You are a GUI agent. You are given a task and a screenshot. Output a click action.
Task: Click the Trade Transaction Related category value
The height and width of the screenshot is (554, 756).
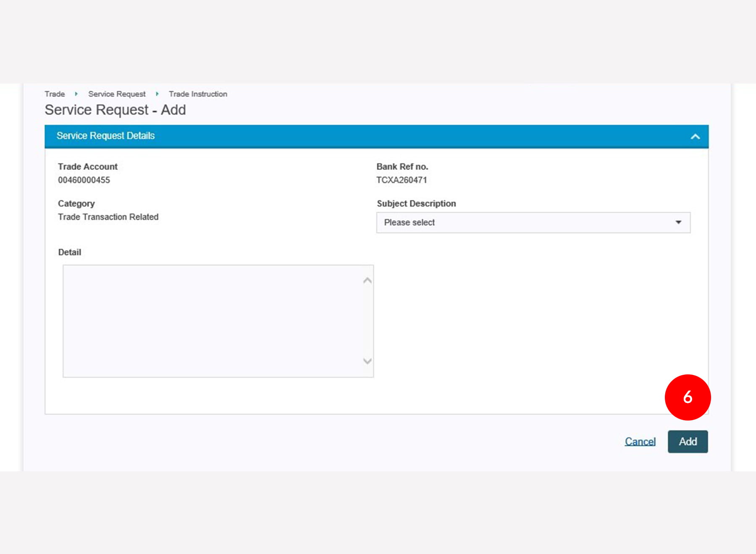click(108, 217)
